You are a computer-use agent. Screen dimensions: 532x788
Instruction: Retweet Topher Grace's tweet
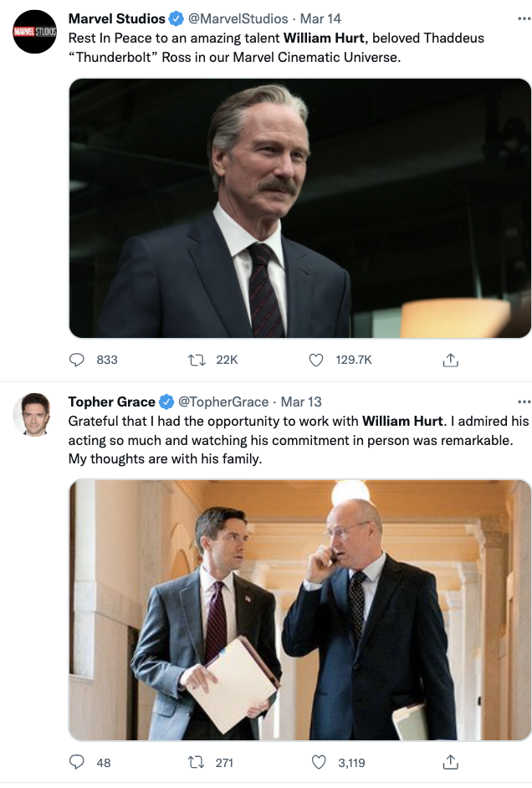(197, 762)
